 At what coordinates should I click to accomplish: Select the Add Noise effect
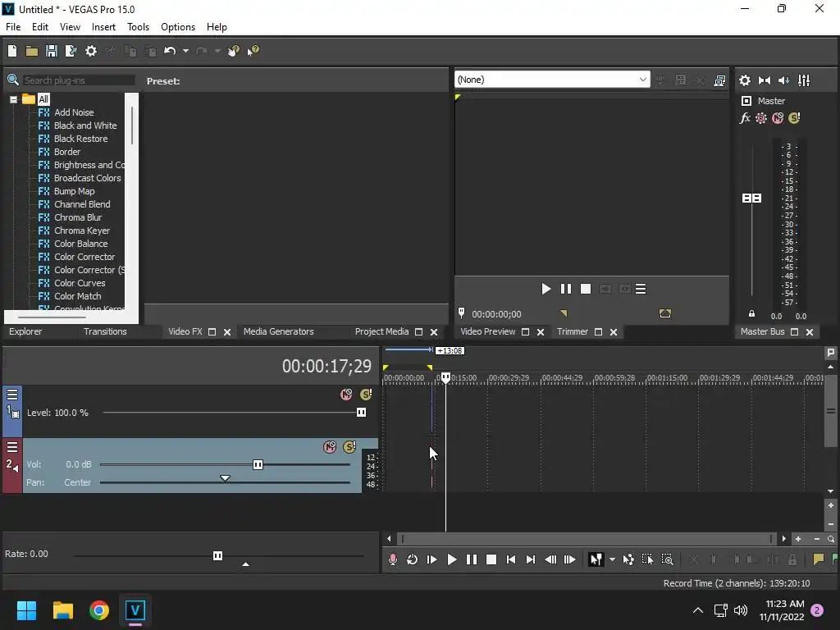point(74,112)
